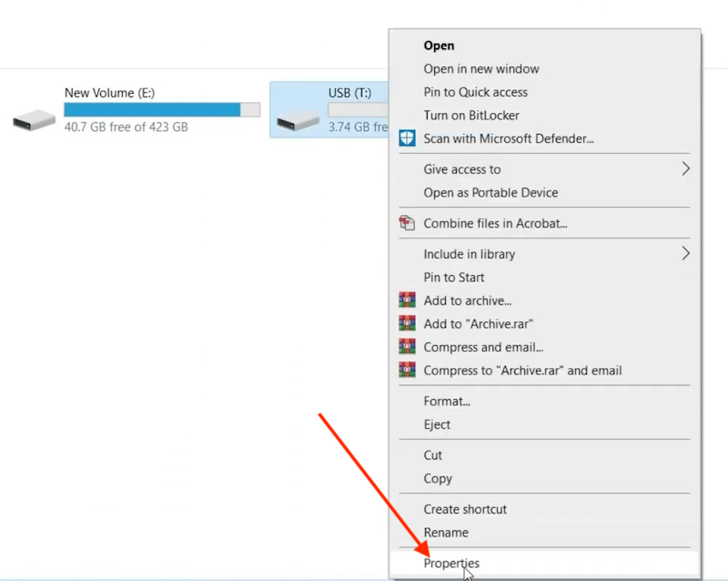728x581 pixels.
Task: Select the USB (T:) drive icon
Action: pyautogui.click(x=298, y=120)
